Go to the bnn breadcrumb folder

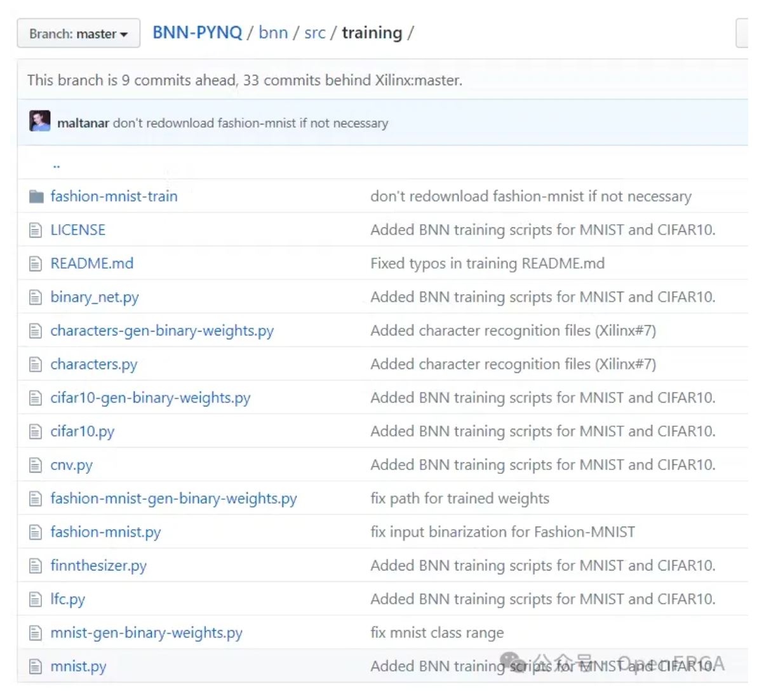tap(273, 32)
